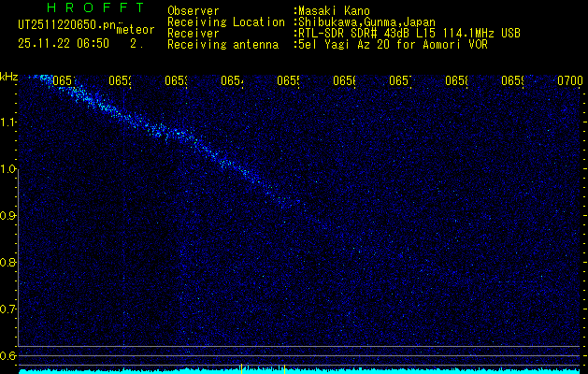Click the 0653 time axis label
The height and width of the screenshot is (374, 588).
pos(177,80)
